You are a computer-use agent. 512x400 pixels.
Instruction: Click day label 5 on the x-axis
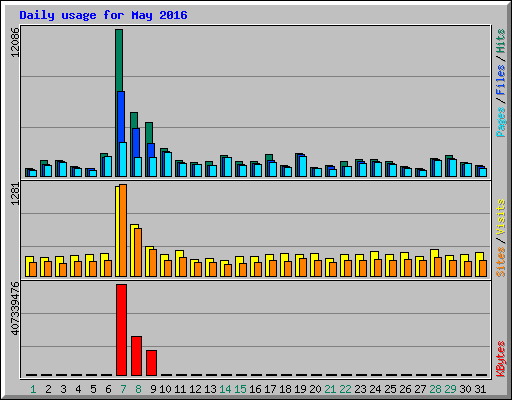[x=93, y=389]
